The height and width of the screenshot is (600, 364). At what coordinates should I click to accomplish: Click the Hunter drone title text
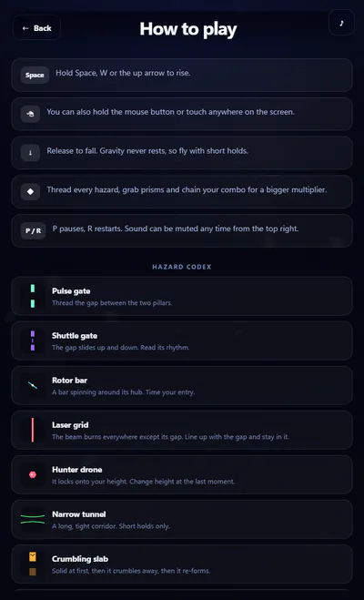(x=76, y=470)
